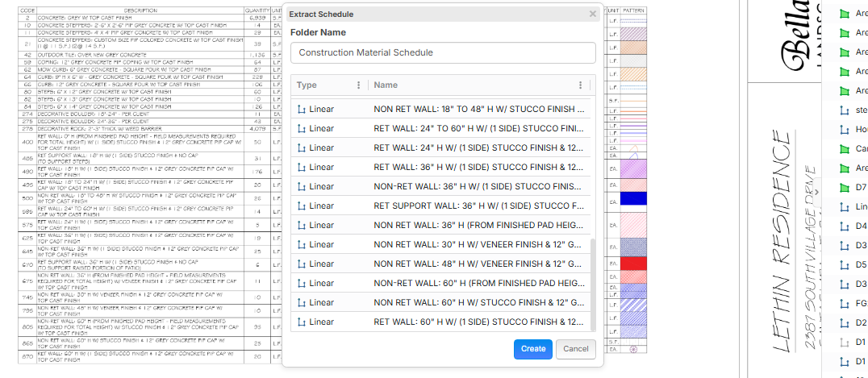The image size is (868, 378).
Task: Click the Folder Name text field
Action: click(x=442, y=52)
